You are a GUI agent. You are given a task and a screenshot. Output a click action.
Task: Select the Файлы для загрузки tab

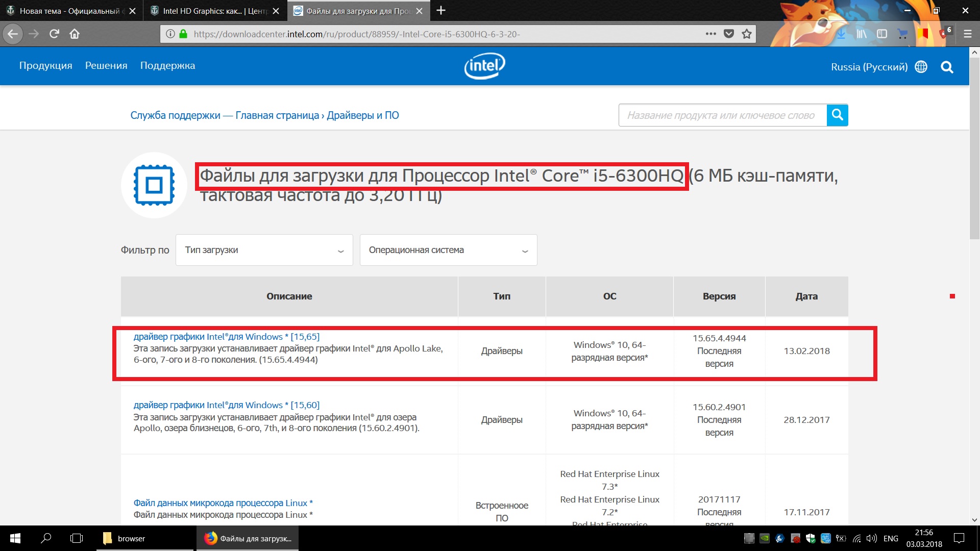coord(358,10)
